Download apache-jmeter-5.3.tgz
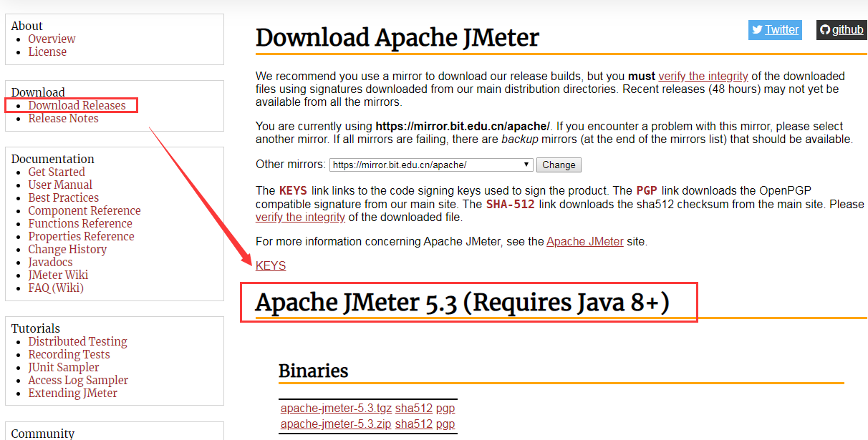Image resolution: width=868 pixels, height=440 pixels. (335, 408)
